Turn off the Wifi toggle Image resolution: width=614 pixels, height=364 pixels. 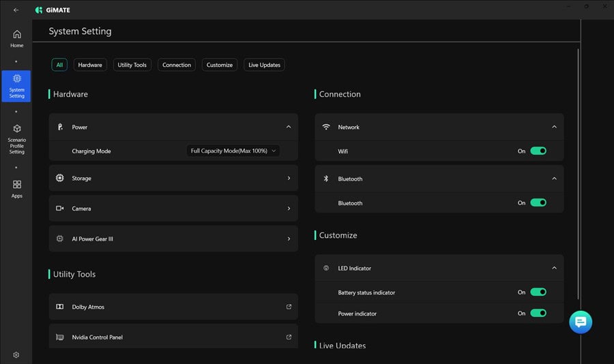pyautogui.click(x=538, y=151)
